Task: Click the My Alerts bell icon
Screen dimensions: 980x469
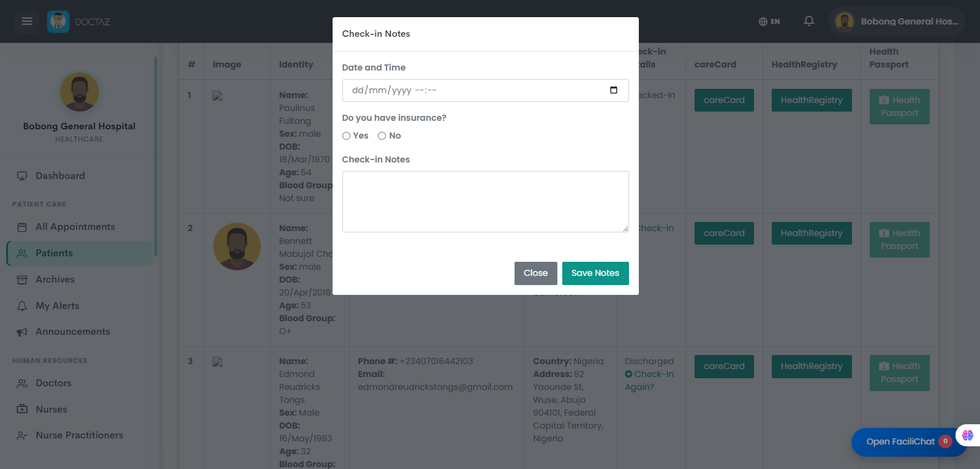Action: (22, 306)
